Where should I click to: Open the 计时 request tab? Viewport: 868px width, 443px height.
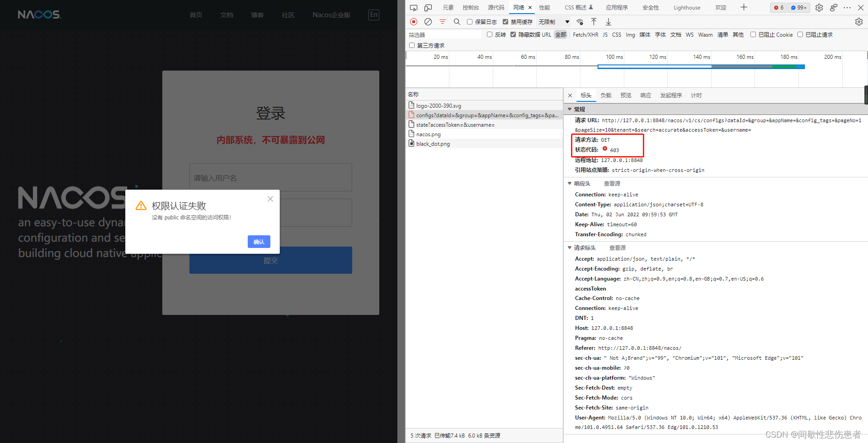[696, 95]
